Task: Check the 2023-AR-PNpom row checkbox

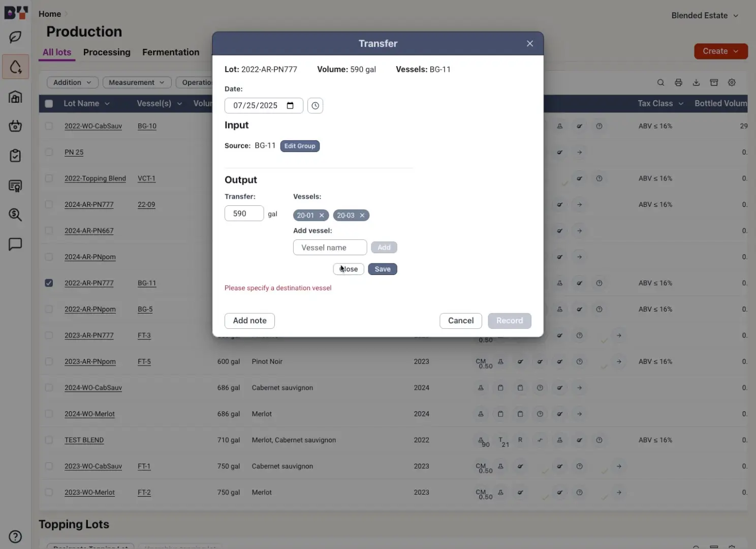Action: pos(49,361)
